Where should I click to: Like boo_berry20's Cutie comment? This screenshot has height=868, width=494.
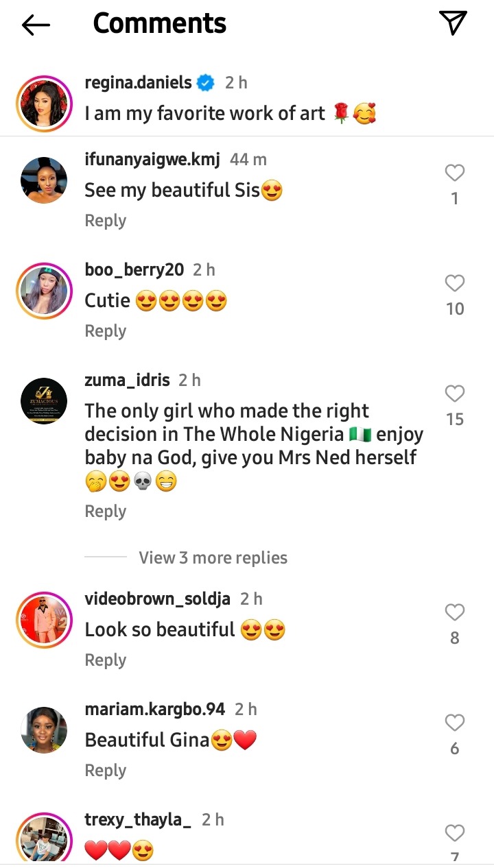tap(454, 283)
